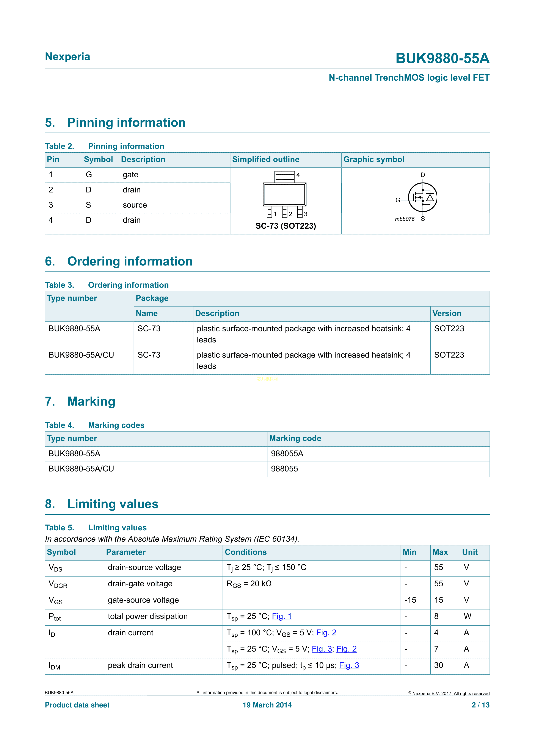This screenshot has width=535, height=756.
Task: Click the SC-73 (SOT223) package label
Action: (286, 226)
